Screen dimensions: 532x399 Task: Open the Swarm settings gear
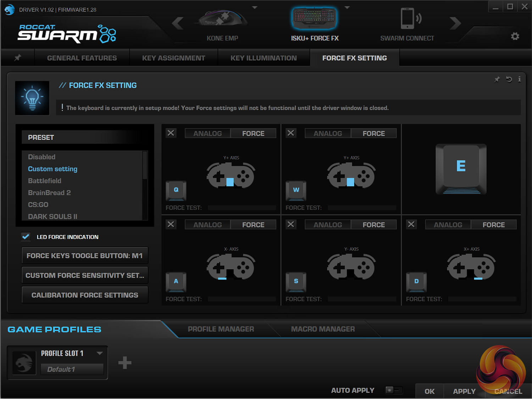[515, 36]
